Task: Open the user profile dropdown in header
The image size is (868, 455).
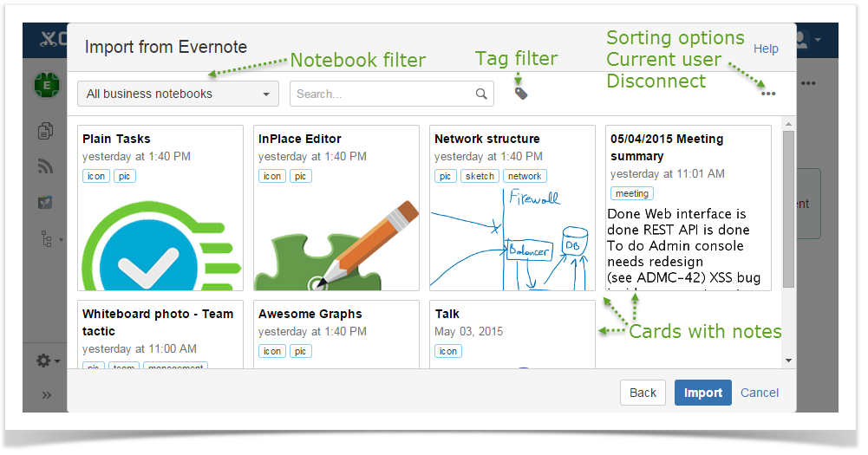Action: (806, 40)
